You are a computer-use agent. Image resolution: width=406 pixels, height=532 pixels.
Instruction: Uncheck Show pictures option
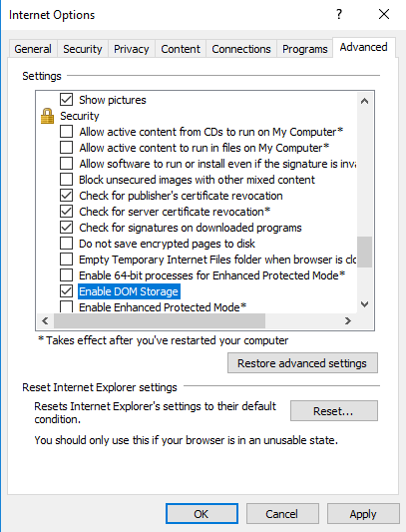[66, 100]
